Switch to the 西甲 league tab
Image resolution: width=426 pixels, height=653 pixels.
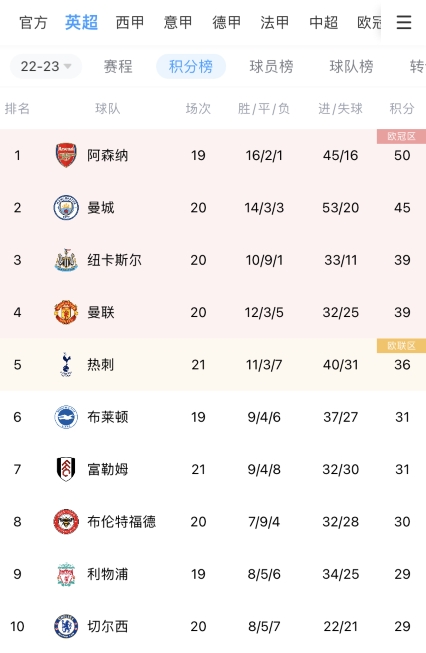(x=130, y=22)
